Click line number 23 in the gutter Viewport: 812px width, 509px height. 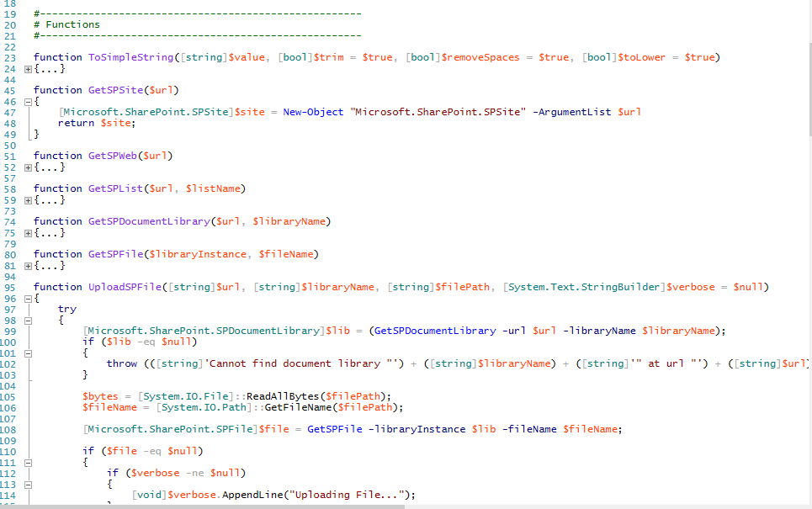tap(10, 57)
